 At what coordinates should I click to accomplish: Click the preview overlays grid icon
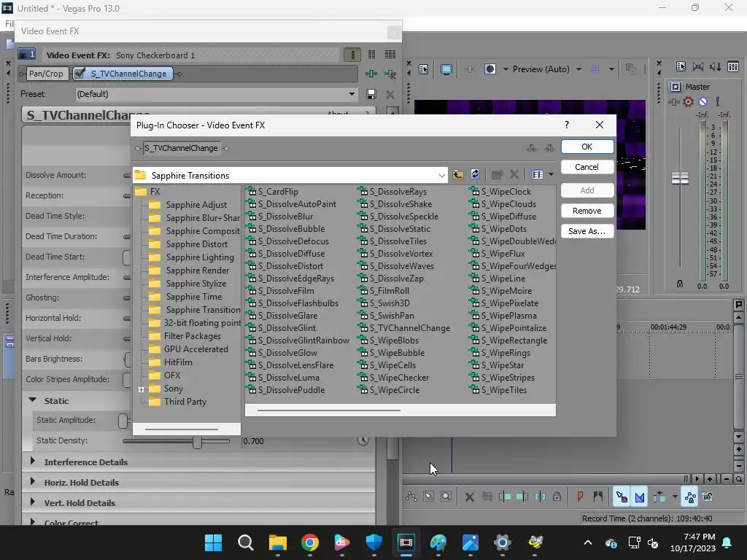595,69
